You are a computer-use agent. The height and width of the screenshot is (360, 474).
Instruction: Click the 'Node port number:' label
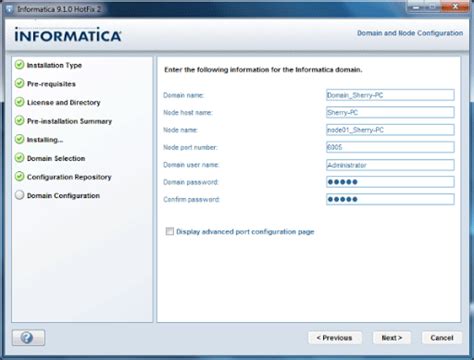[x=190, y=147]
